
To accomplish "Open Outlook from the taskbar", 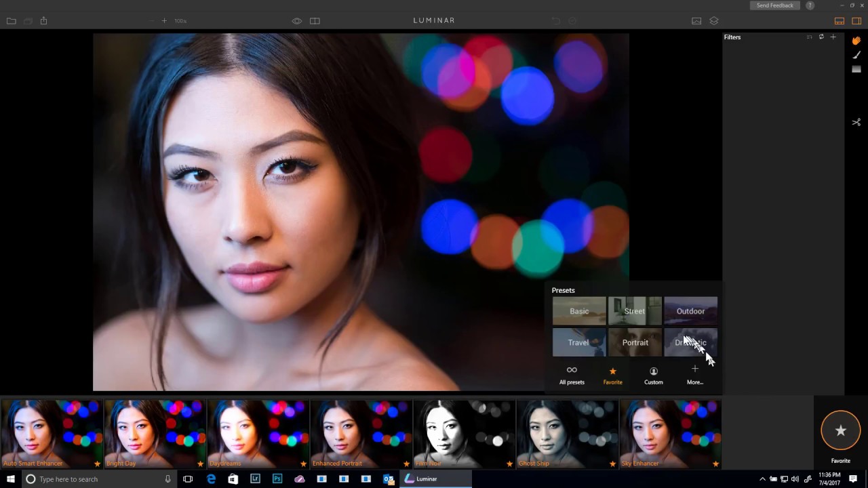I will (389, 479).
